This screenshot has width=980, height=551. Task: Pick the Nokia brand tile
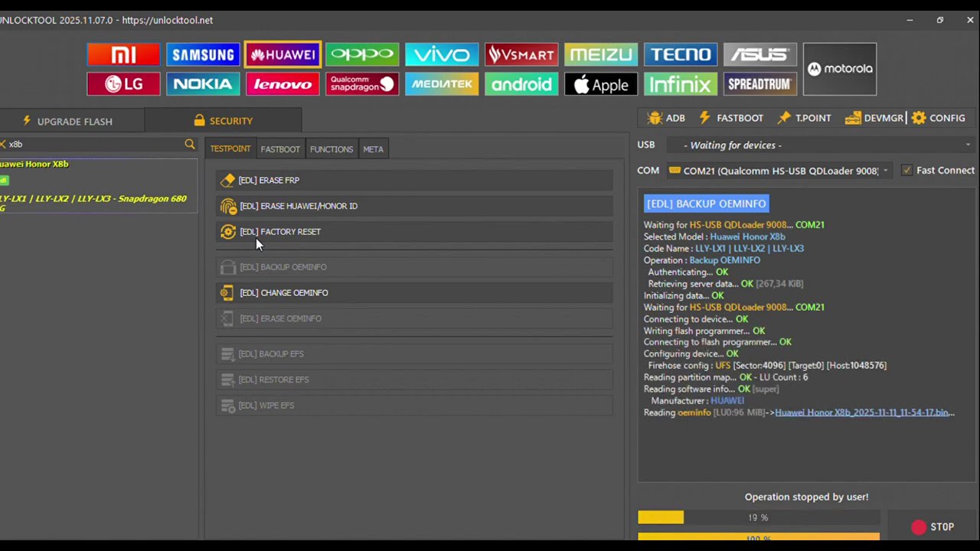click(x=203, y=84)
